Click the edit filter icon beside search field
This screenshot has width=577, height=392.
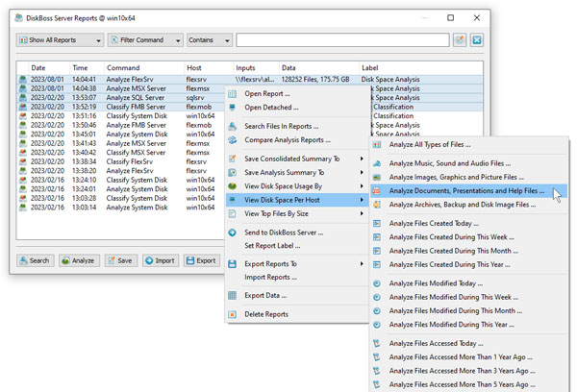(x=460, y=40)
